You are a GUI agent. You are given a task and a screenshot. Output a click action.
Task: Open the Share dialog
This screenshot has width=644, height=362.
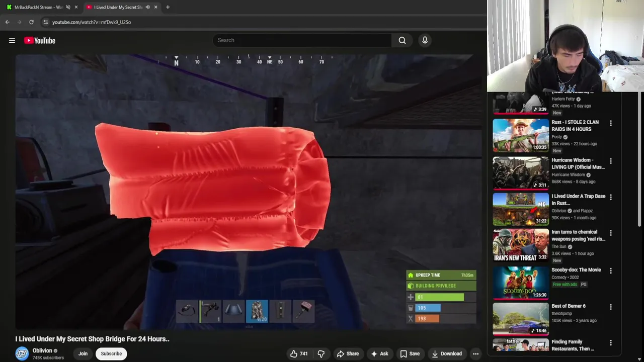pyautogui.click(x=348, y=353)
